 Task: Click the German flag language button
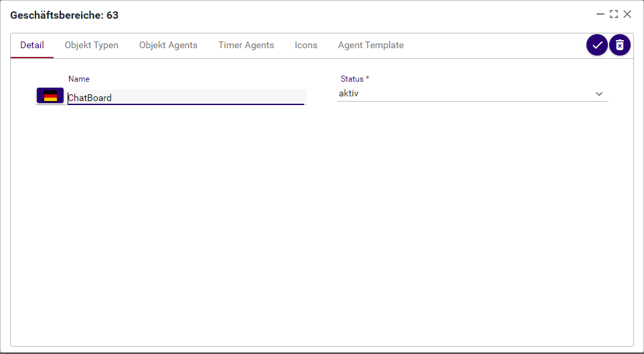click(x=50, y=96)
